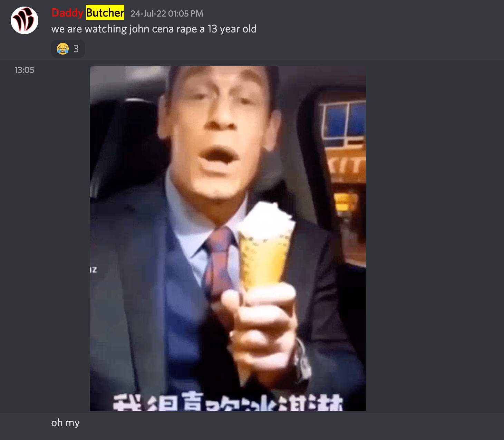
Task: Open the posted GIF in full view
Action: (228, 239)
